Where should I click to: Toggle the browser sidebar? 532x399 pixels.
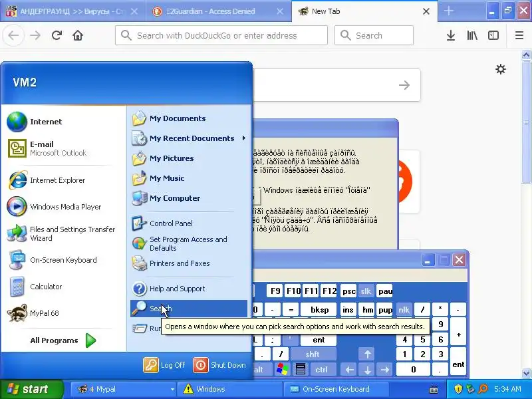coord(493,35)
